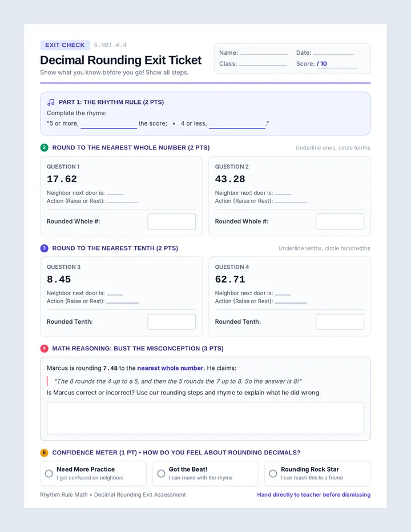Click the Date field line
This screenshot has width=411, height=532.
(x=333, y=53)
